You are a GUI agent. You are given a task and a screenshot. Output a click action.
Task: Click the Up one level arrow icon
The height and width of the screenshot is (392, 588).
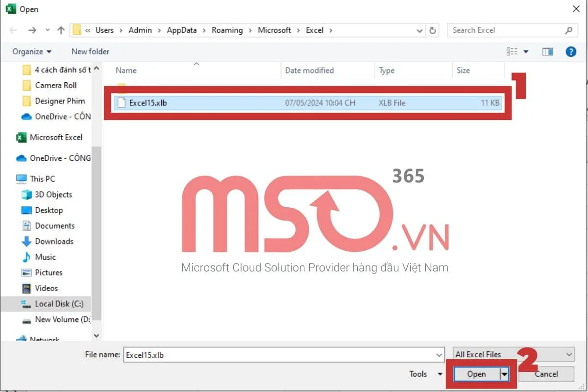pos(61,30)
